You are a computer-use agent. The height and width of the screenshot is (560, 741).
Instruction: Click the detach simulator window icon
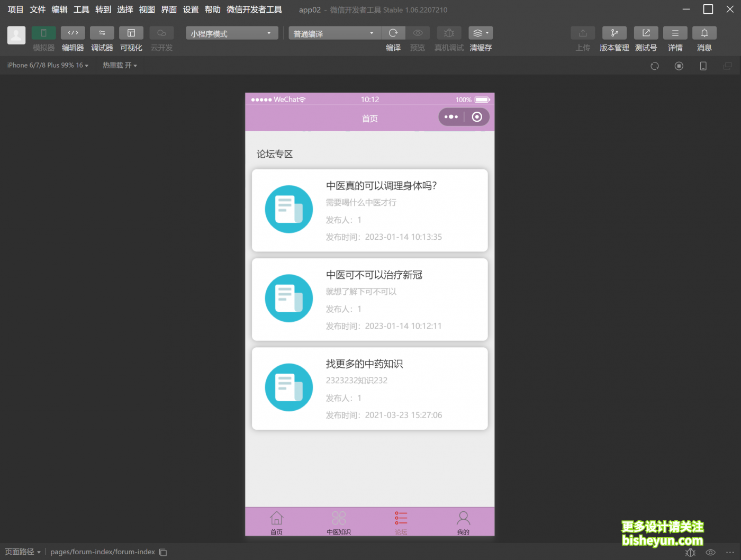pos(728,66)
